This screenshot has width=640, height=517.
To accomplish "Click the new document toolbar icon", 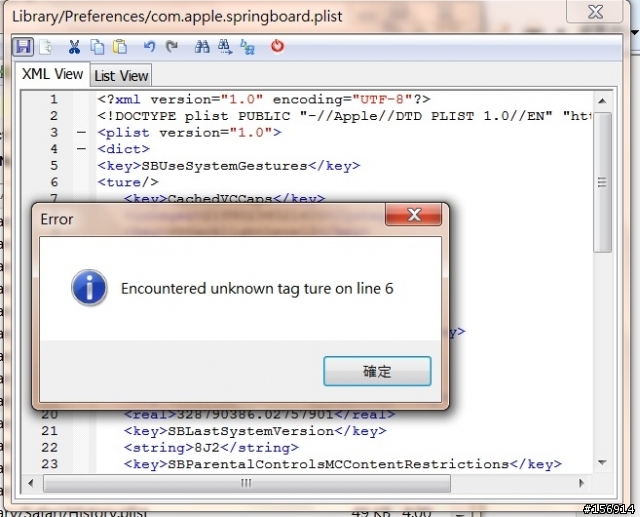I will point(46,47).
